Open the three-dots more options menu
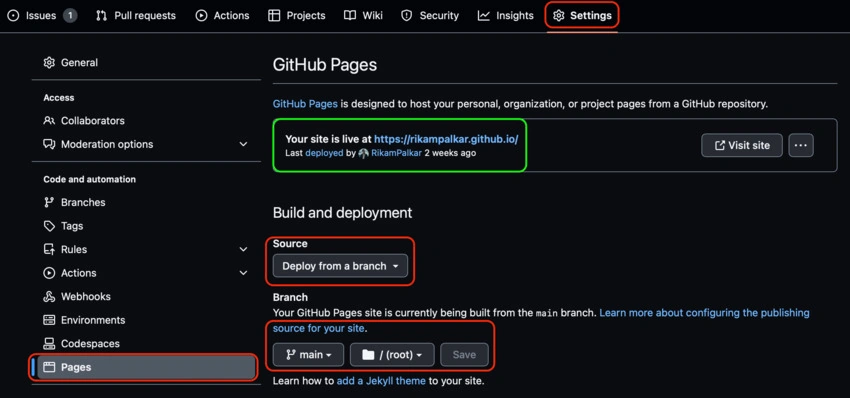The height and width of the screenshot is (398, 850). (801, 145)
